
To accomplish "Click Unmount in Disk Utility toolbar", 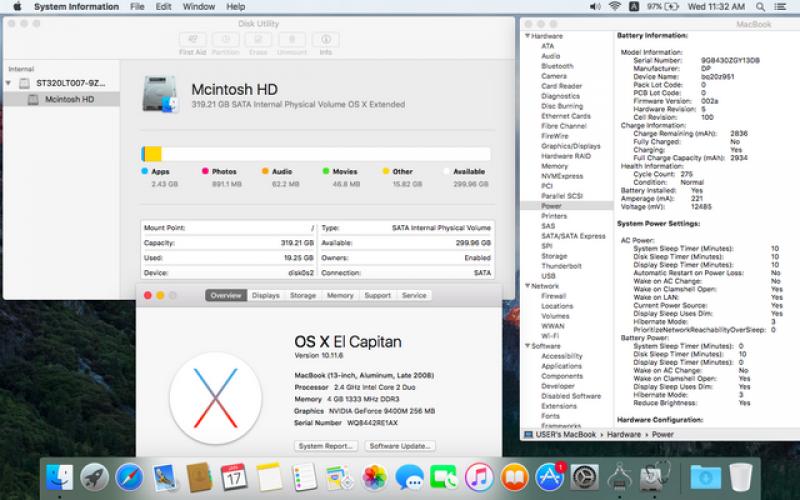I will (292, 44).
